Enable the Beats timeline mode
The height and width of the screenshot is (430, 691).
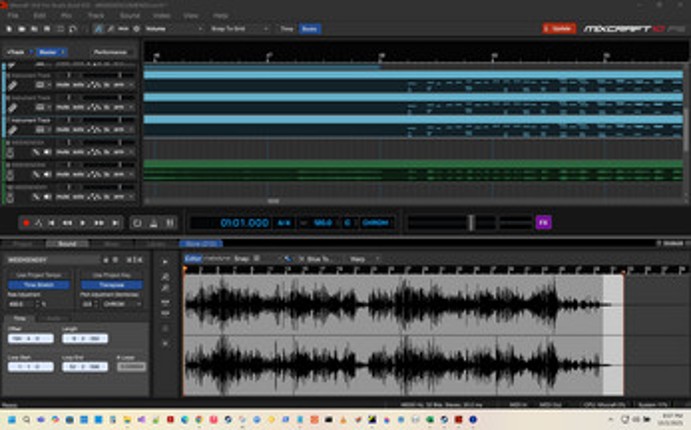click(310, 29)
